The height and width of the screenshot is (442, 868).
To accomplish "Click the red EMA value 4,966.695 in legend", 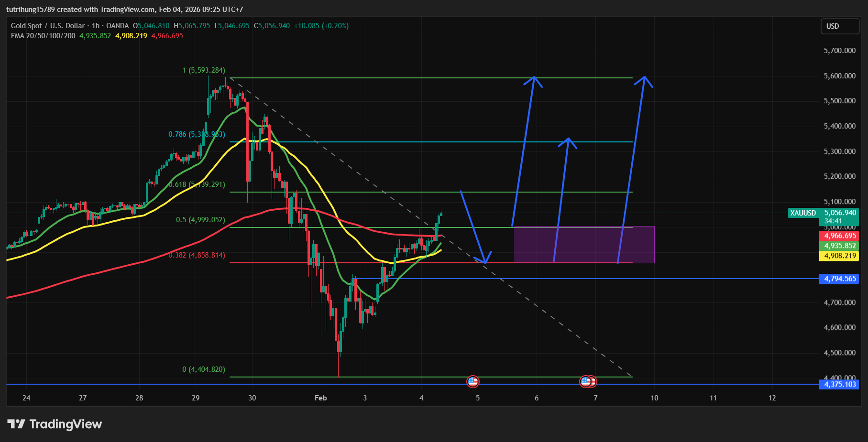I will [x=167, y=36].
